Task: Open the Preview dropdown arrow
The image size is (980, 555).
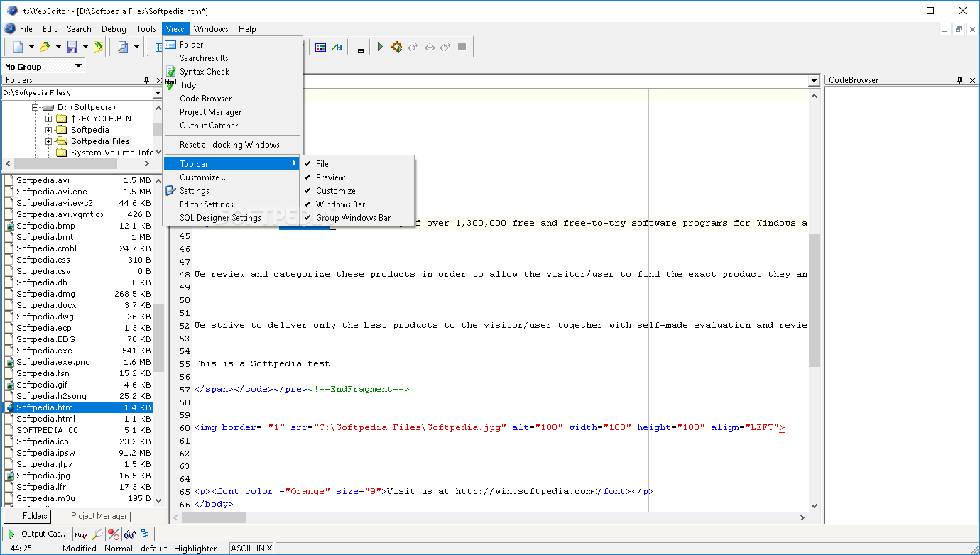Action: tap(136, 47)
